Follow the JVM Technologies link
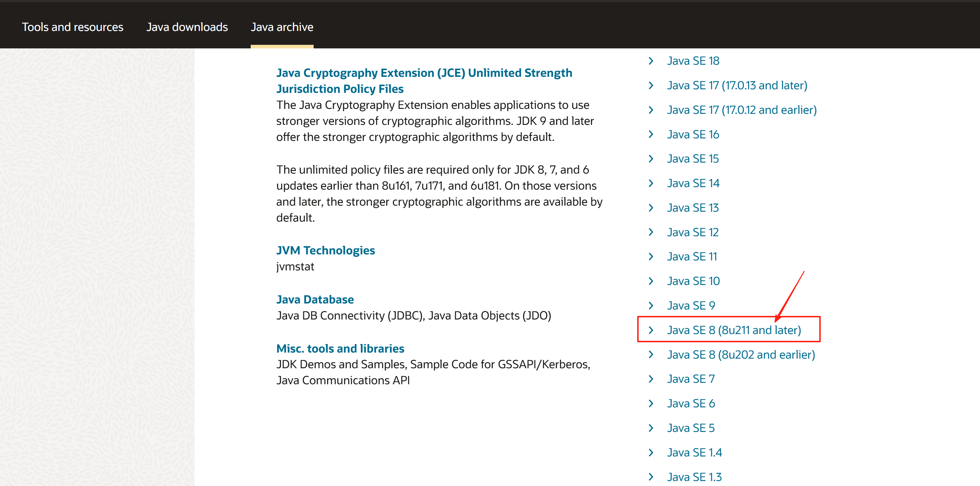Image resolution: width=980 pixels, height=486 pixels. (x=325, y=250)
